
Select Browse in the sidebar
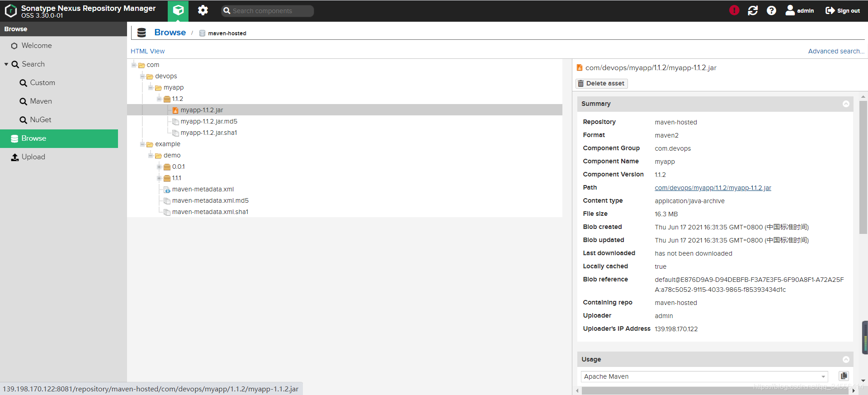pos(59,138)
